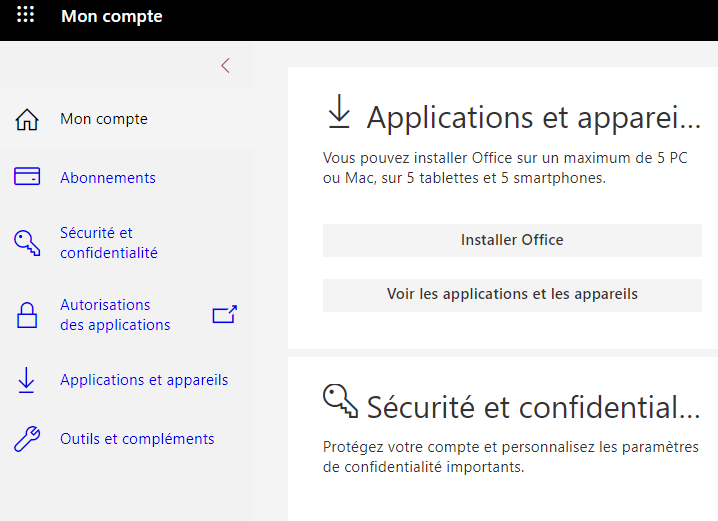Click the key icon for Sécurité
Screen dimensions: 718x521
[27, 242]
